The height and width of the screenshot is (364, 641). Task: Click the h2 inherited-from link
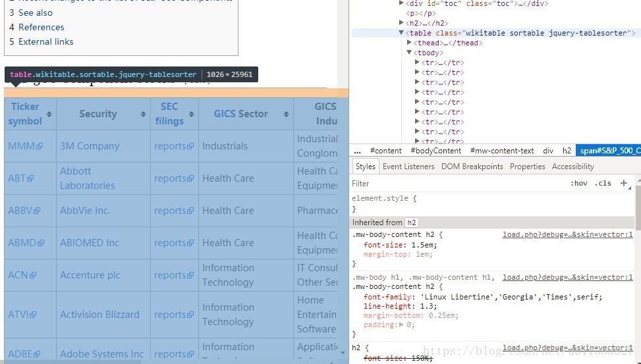pos(412,222)
